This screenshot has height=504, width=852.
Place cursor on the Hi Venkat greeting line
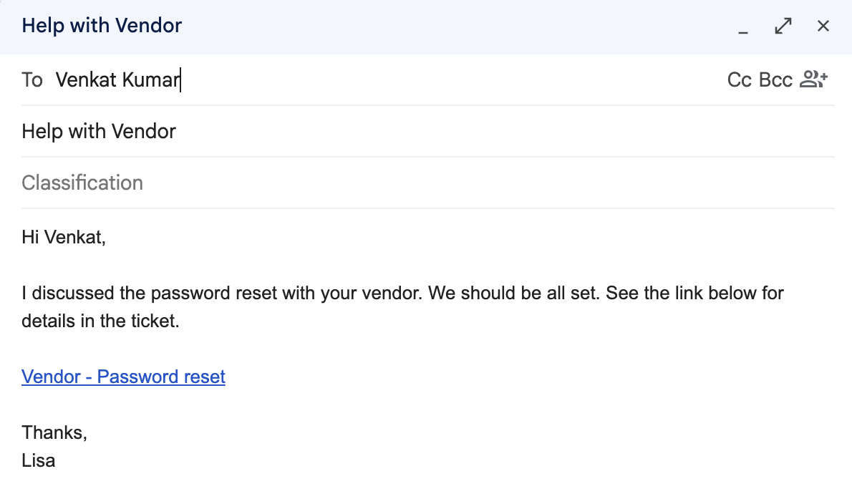click(64, 238)
